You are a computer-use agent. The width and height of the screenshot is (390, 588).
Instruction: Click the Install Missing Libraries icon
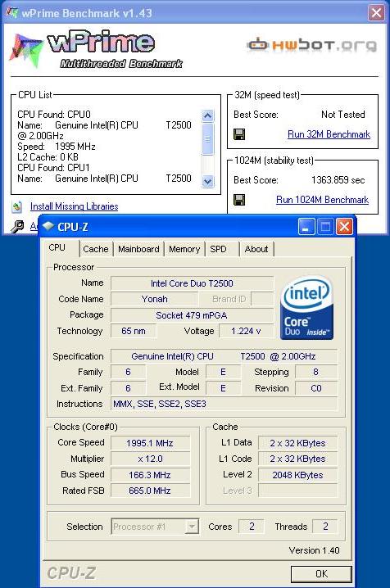(17, 206)
